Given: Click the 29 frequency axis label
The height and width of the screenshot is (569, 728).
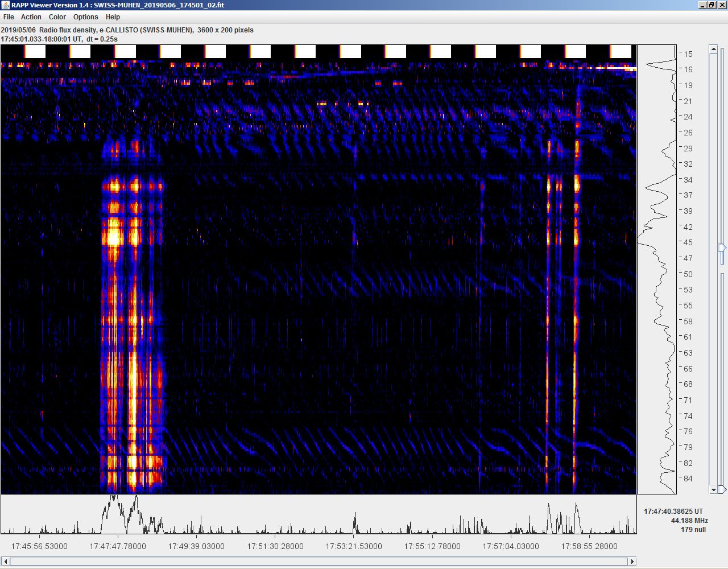Looking at the screenshot, I should pyautogui.click(x=688, y=149).
